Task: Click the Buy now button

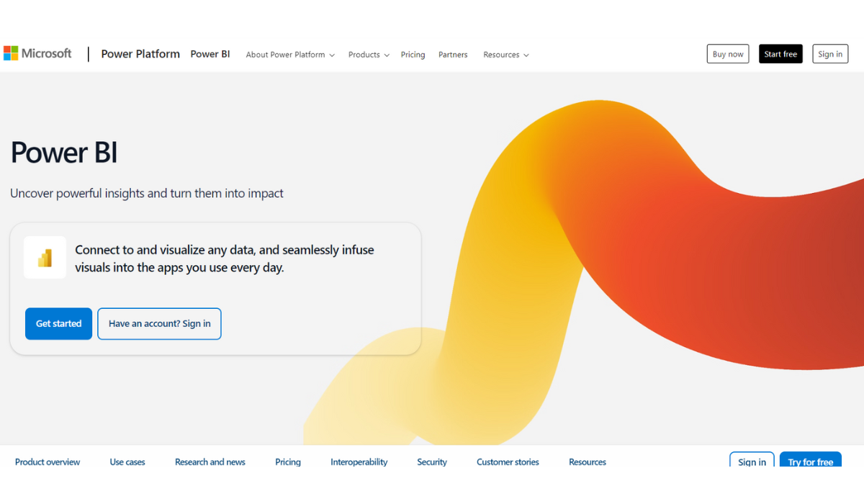Action: (x=728, y=54)
